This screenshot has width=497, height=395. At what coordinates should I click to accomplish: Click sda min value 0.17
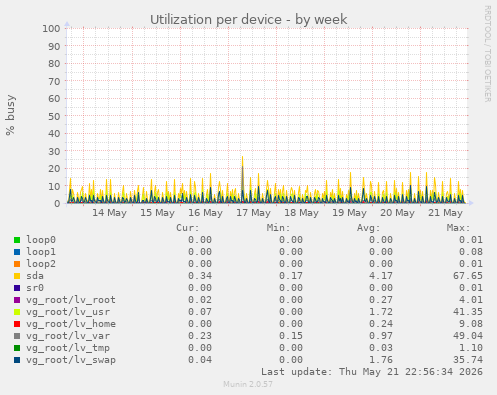(291, 276)
